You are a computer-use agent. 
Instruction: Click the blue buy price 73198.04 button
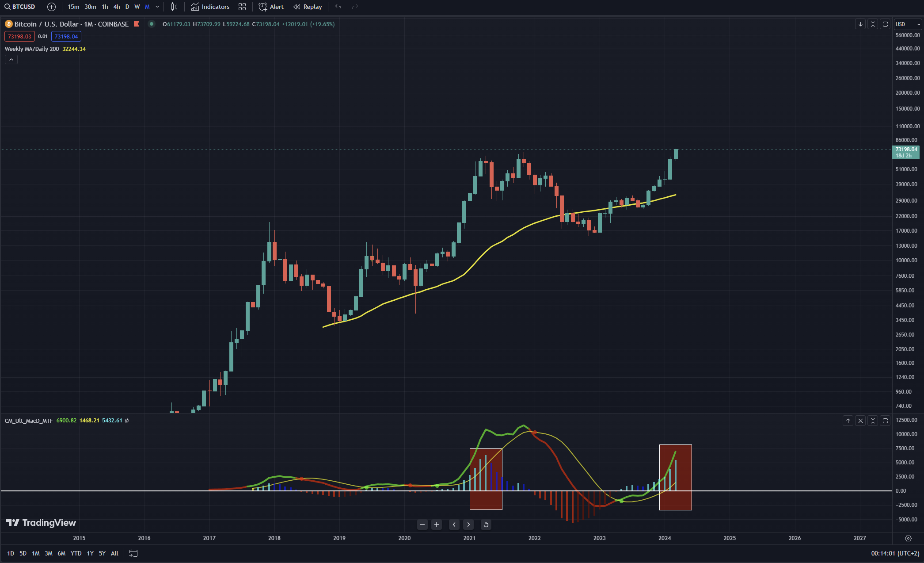[66, 36]
